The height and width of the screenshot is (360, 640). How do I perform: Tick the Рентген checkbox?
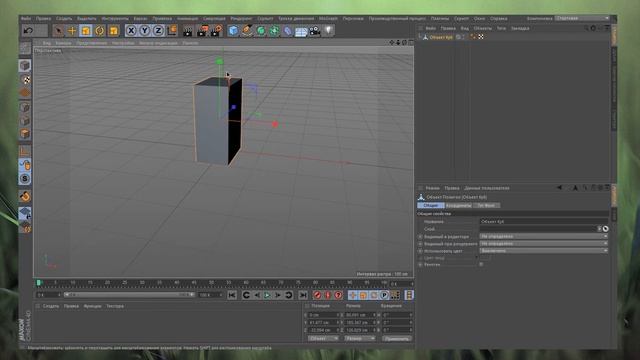[x=481, y=264]
